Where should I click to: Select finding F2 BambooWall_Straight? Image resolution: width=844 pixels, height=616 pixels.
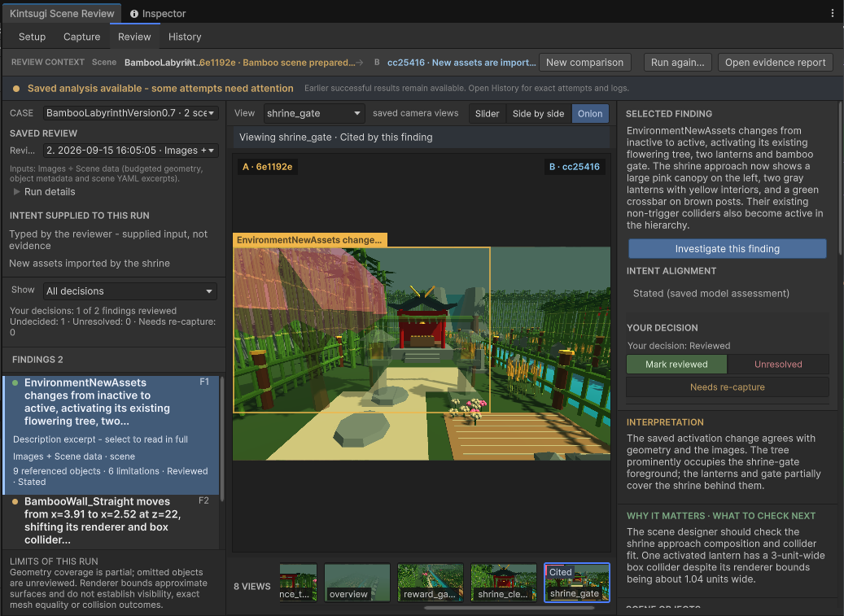(x=111, y=522)
